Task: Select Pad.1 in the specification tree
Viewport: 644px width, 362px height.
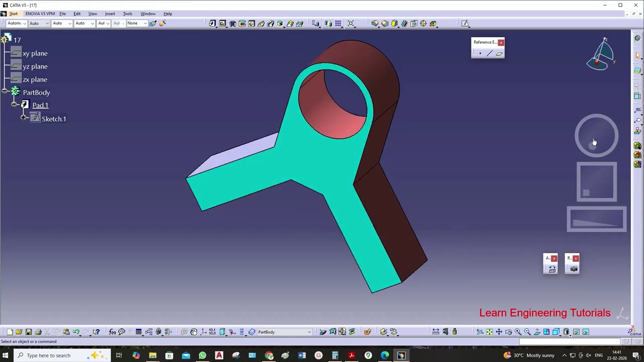Action: [40, 105]
